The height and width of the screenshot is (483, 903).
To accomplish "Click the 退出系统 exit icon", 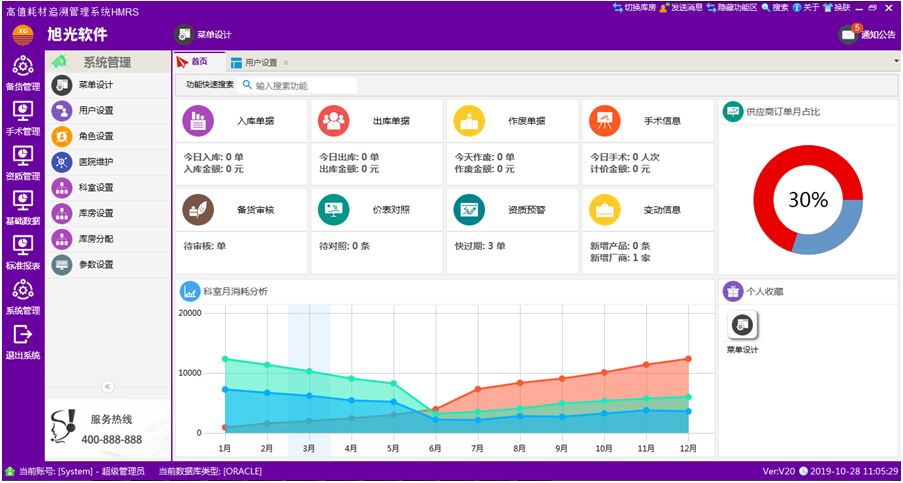I will [x=22, y=341].
